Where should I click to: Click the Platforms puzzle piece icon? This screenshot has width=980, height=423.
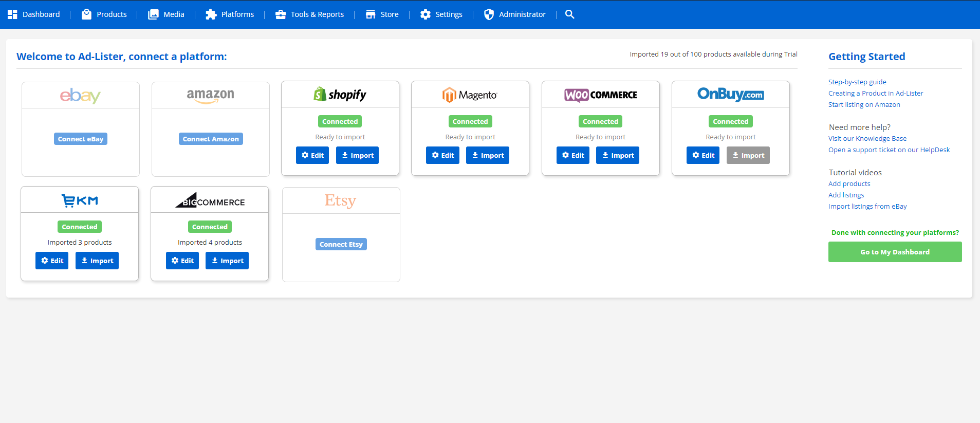click(211, 14)
